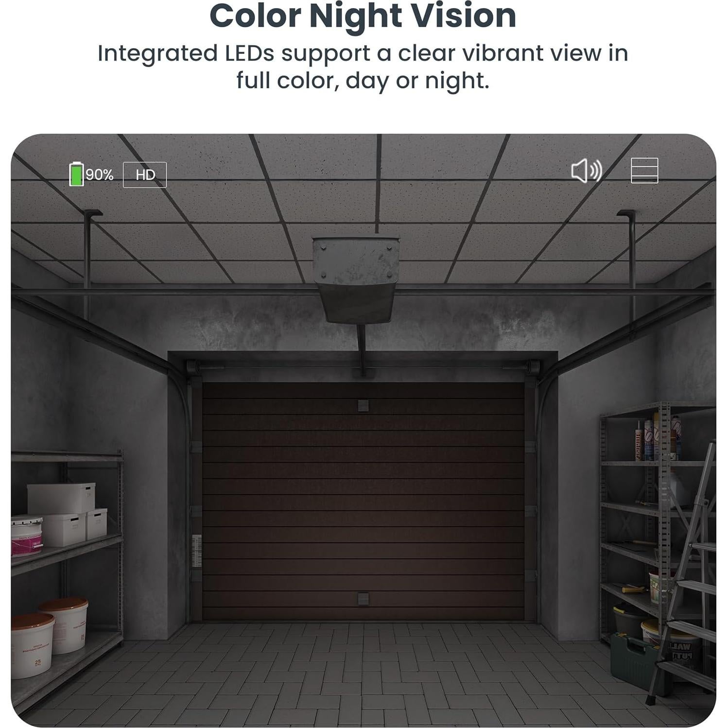Click the ceiling garage door opener motor
Image resolution: width=728 pixels, height=728 pixels.
[356, 279]
